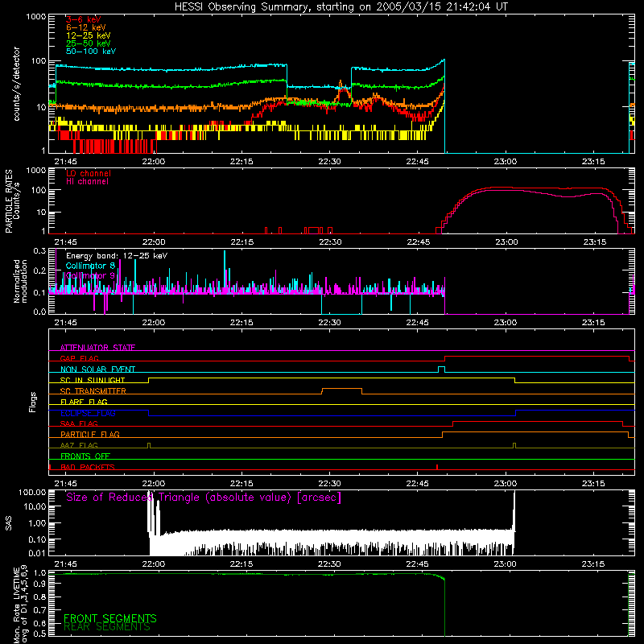Click the "NON SOLAR EVENT" flag label

pyautogui.click(x=97, y=369)
